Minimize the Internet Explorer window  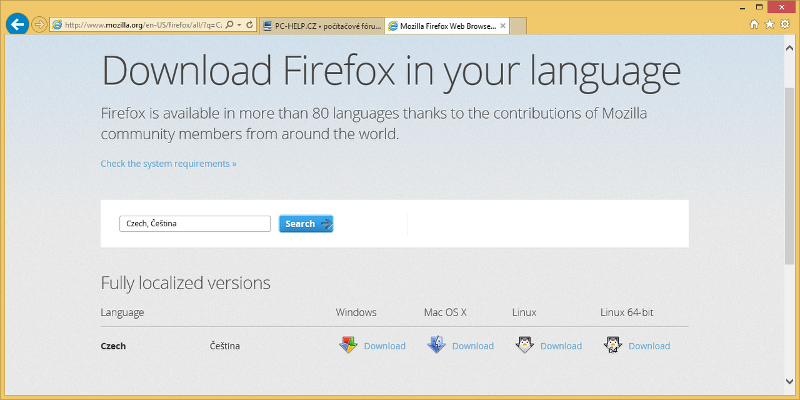[x=741, y=7]
